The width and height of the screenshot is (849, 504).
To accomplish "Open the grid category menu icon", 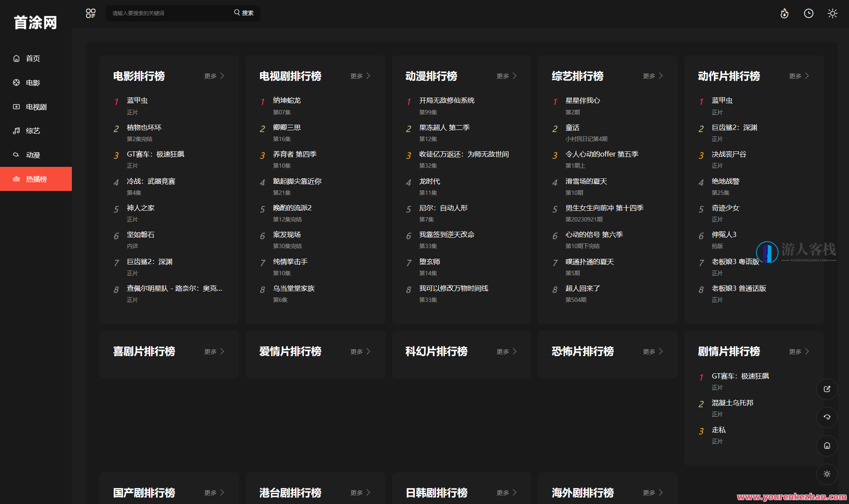I will coord(90,13).
